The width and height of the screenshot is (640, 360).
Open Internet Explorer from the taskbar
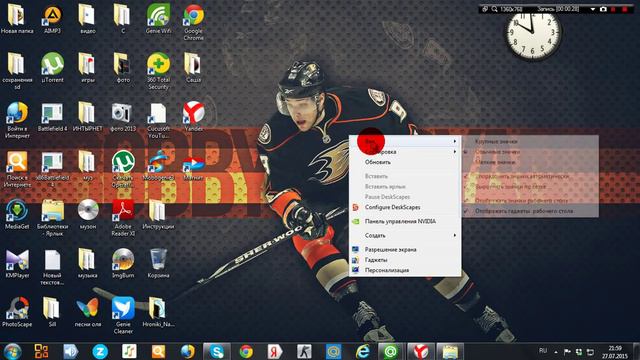(x=362, y=351)
